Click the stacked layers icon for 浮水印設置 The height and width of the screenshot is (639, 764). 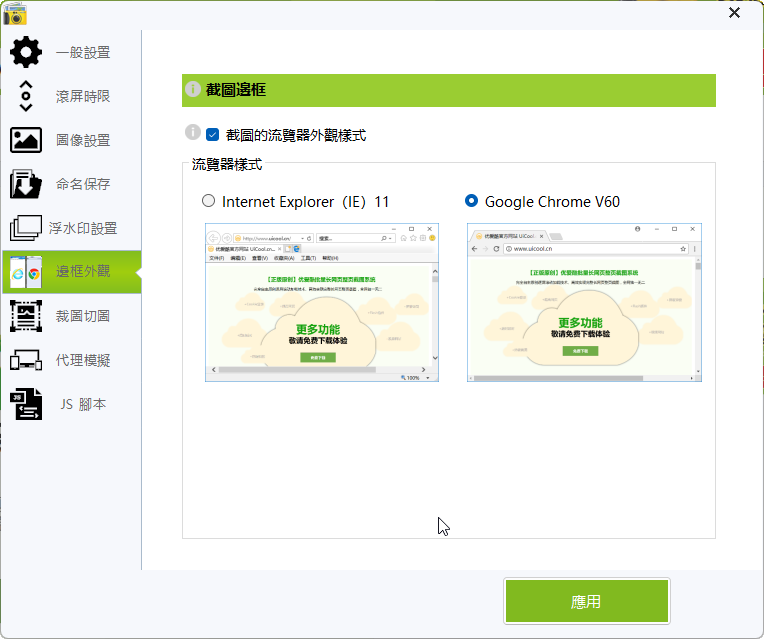[26, 228]
